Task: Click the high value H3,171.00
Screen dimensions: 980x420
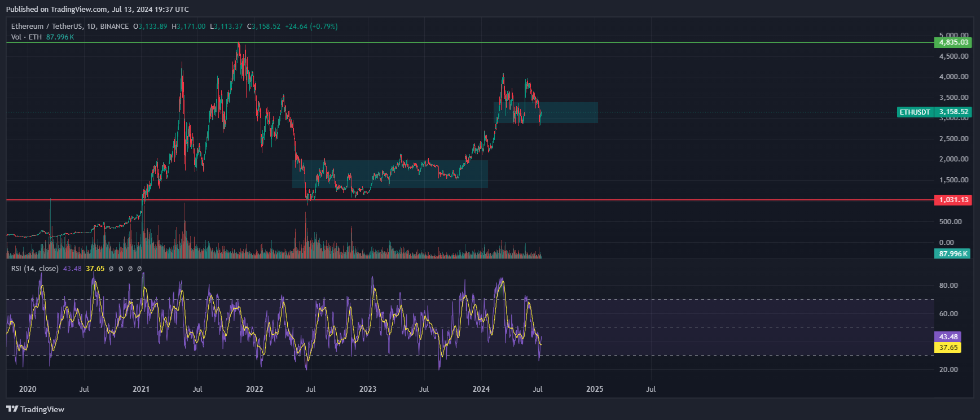Action: 188,27
